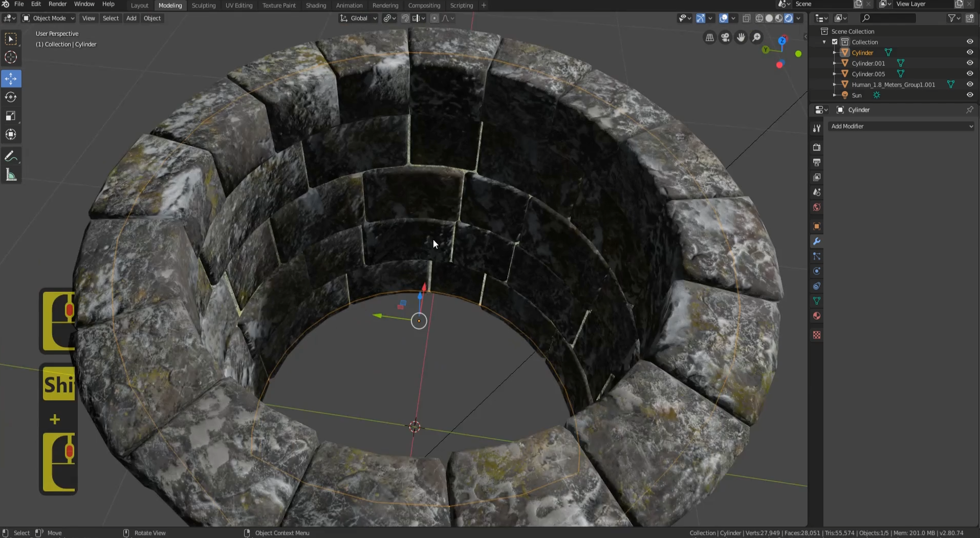Viewport: 980px width, 538px height.
Task: Switch to the Shading workspace tab
Action: (x=316, y=5)
